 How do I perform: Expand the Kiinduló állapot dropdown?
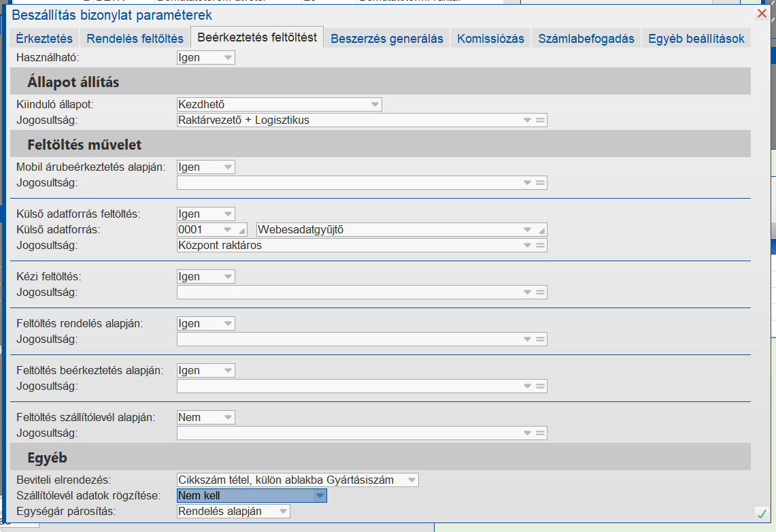click(375, 104)
